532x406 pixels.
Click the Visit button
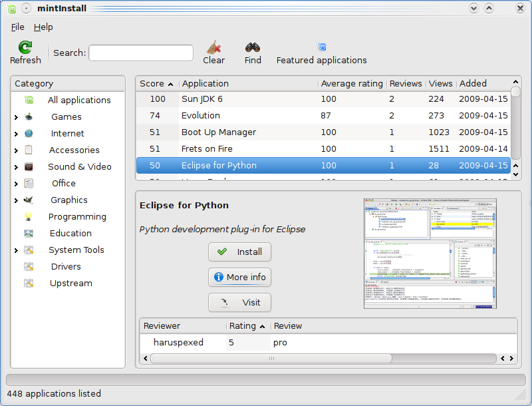(x=239, y=302)
